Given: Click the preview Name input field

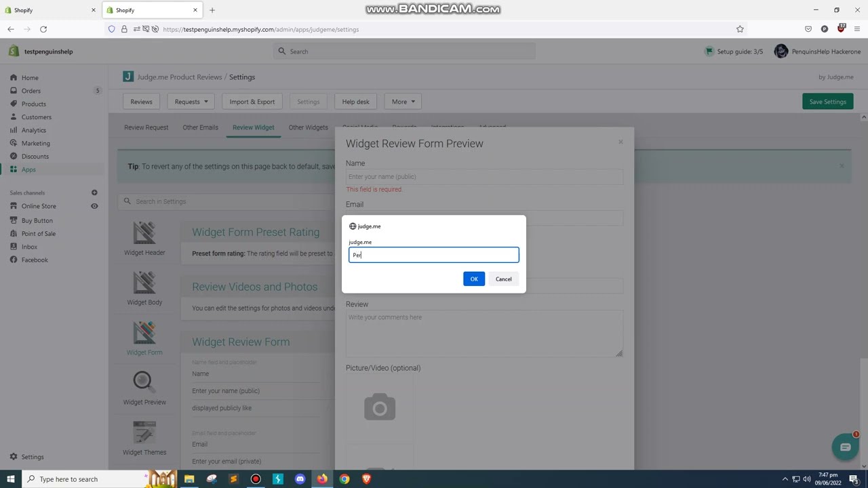Looking at the screenshot, I should [x=484, y=177].
